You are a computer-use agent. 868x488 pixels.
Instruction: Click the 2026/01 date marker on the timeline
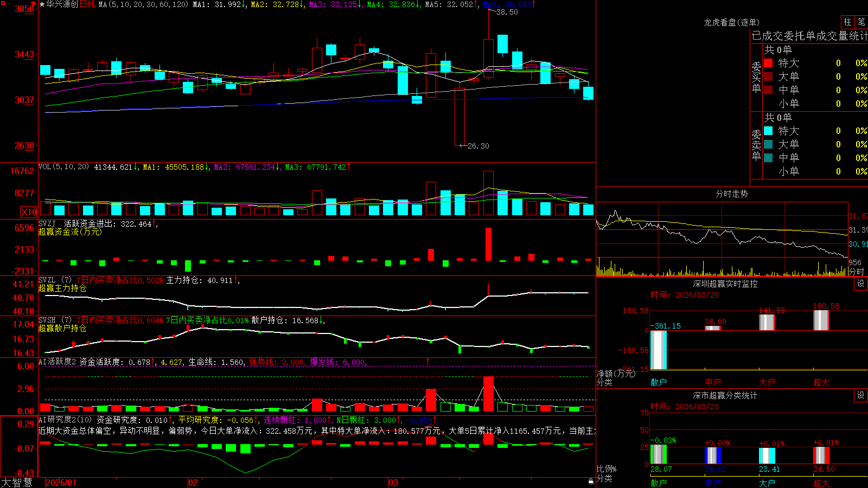(61, 483)
